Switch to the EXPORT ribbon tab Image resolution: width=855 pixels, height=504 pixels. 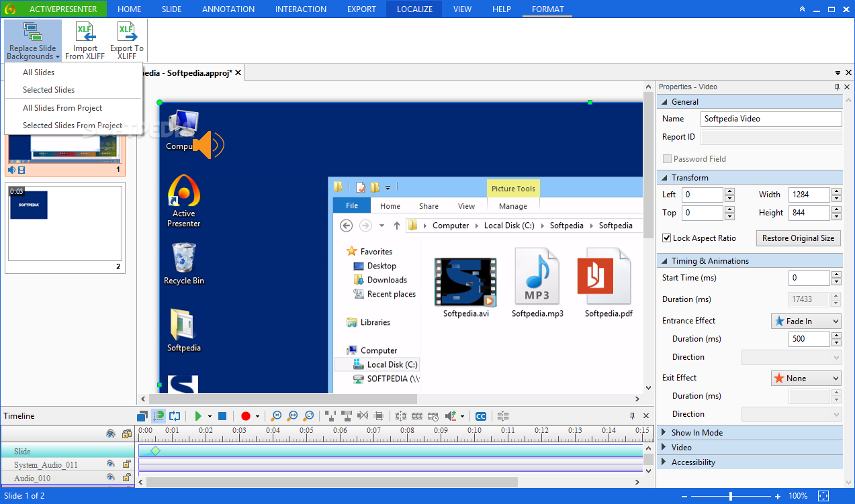(361, 9)
